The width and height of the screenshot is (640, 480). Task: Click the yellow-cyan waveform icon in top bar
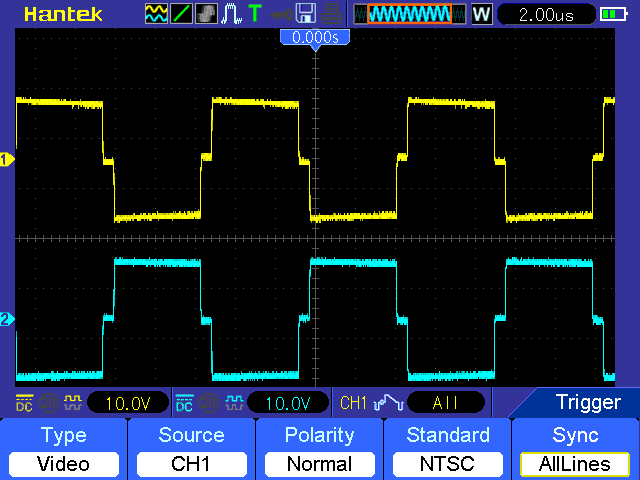click(x=156, y=14)
